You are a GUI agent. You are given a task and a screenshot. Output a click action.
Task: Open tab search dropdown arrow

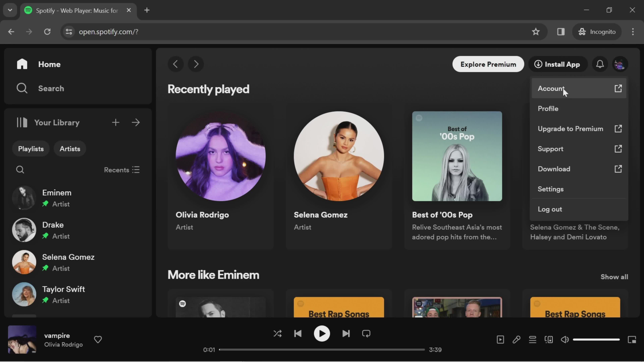10,10
